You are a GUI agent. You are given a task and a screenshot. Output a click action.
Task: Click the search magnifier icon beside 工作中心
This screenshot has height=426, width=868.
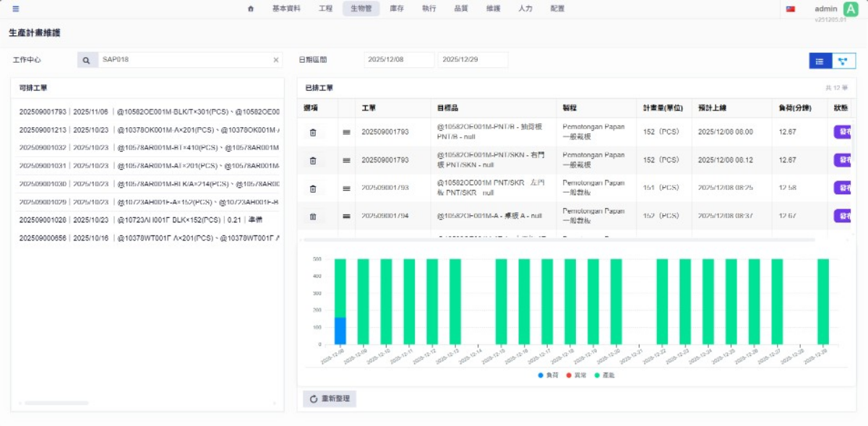coord(87,60)
